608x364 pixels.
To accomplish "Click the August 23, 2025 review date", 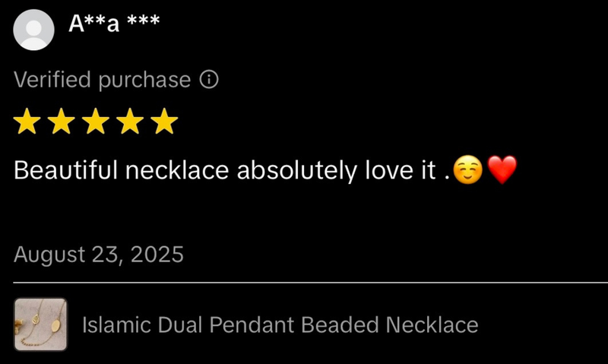I will (x=99, y=255).
